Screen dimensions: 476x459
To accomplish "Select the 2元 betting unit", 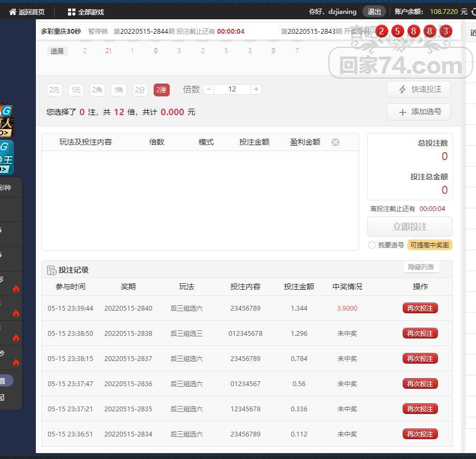I will tap(55, 90).
